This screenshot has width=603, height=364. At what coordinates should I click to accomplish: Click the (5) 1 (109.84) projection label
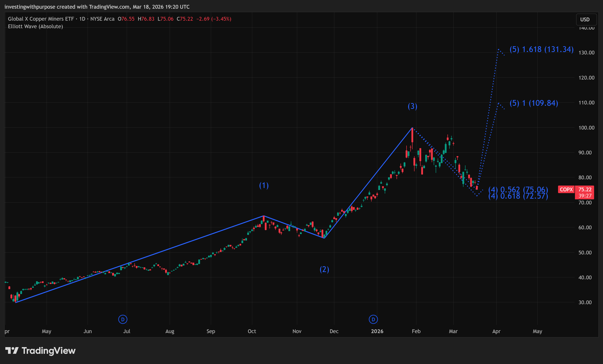534,103
